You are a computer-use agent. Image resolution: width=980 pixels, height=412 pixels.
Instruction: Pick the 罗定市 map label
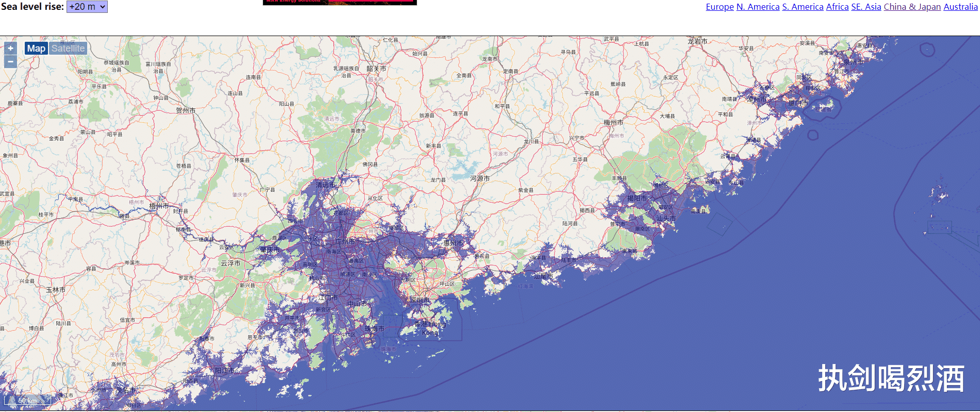coord(186,278)
